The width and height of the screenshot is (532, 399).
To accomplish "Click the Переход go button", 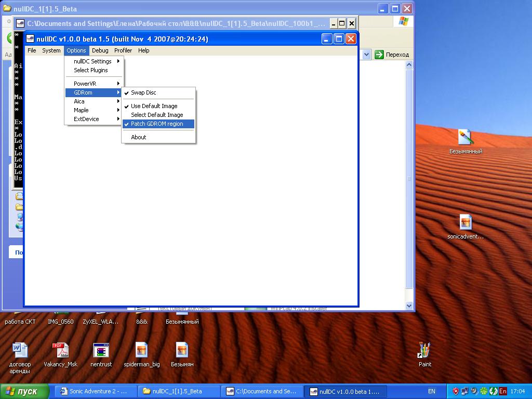I will tap(392, 55).
